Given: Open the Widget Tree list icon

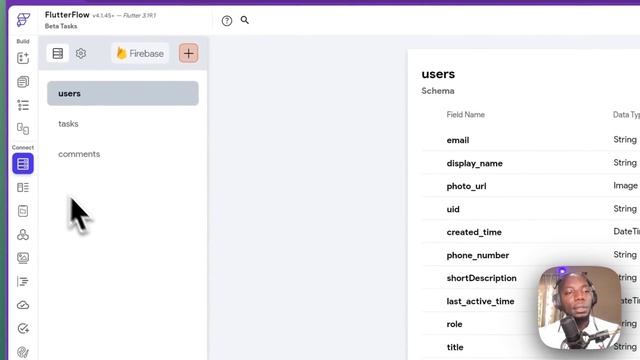Looking at the screenshot, I should (x=23, y=105).
